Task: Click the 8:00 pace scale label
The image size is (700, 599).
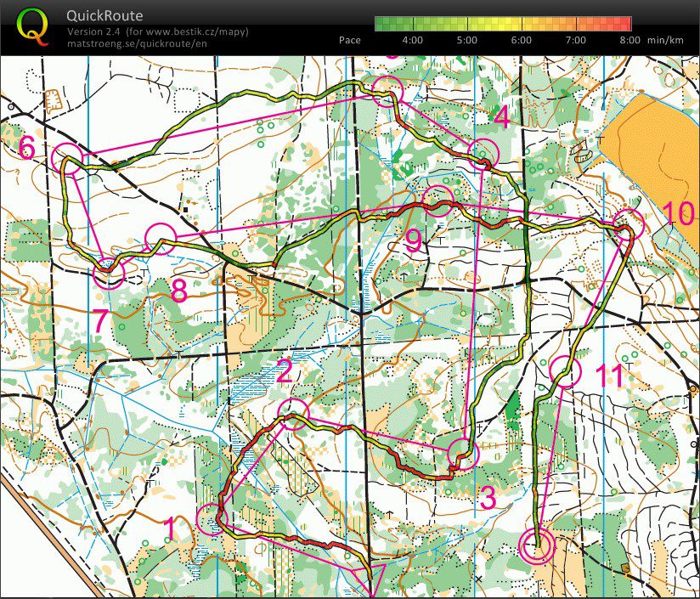Action: coord(629,40)
